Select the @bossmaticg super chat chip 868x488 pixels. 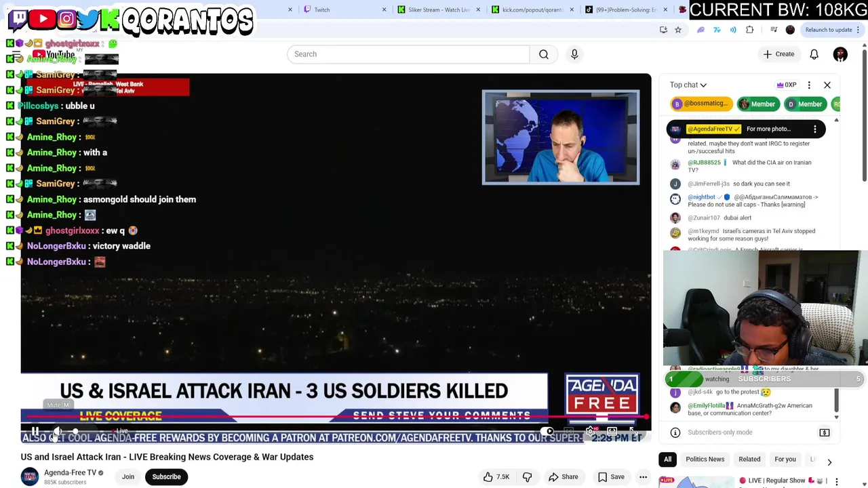pyautogui.click(x=701, y=104)
